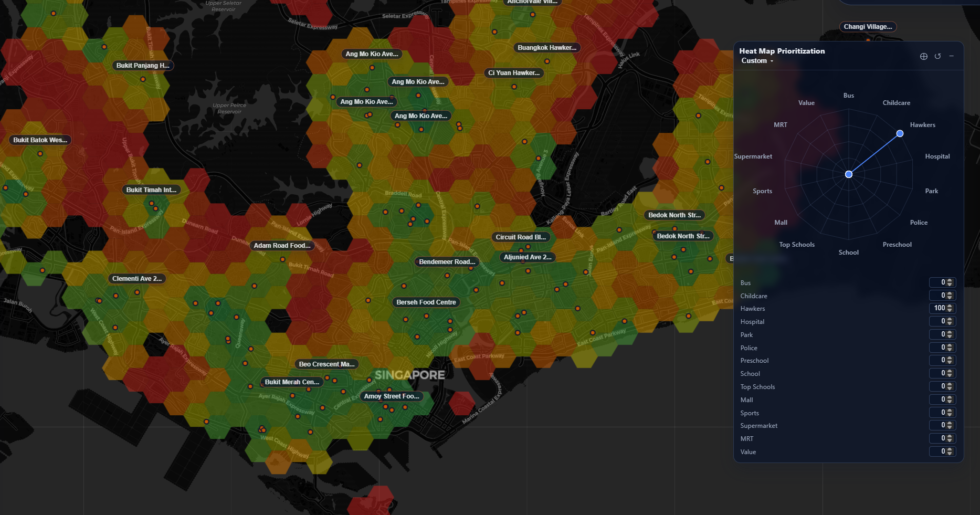Click the Bus weight input field
Viewport: 980px width, 515px height.
tap(938, 282)
